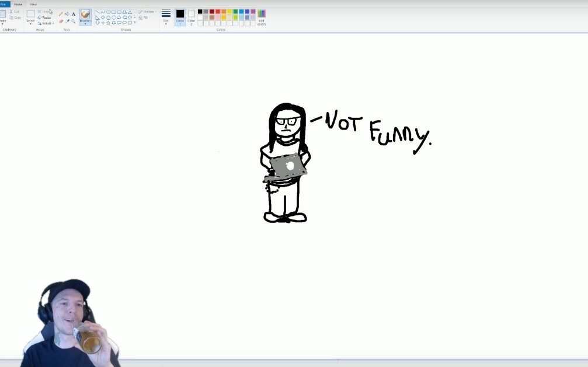Select the Color picker eyedropper tool
588x367 pixels.
click(x=68, y=22)
